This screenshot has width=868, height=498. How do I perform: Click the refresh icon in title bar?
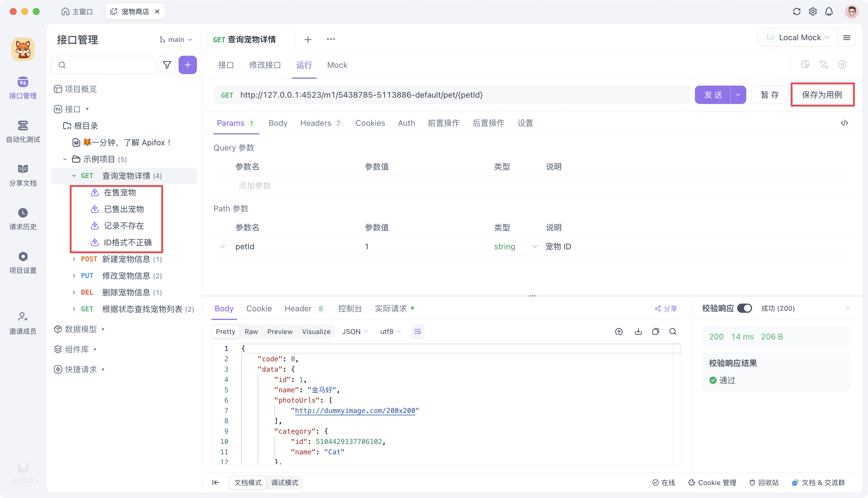coord(797,11)
